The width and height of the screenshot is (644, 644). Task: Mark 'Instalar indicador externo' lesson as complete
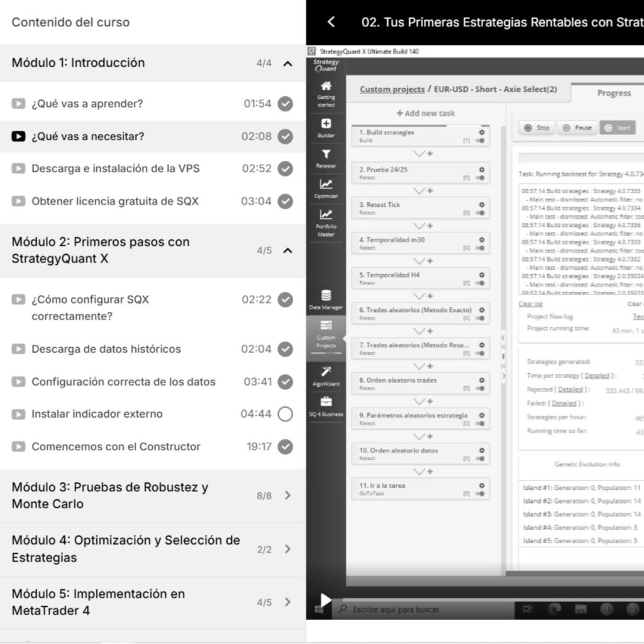(286, 414)
